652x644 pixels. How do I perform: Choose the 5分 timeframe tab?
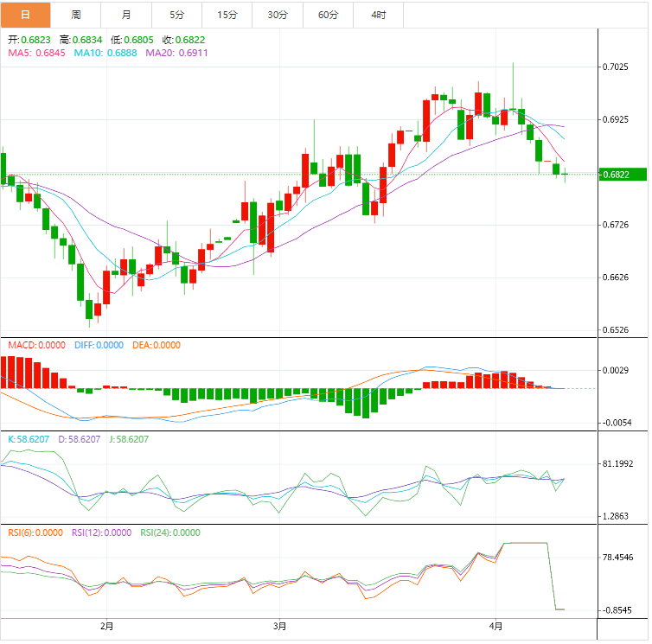pos(177,15)
